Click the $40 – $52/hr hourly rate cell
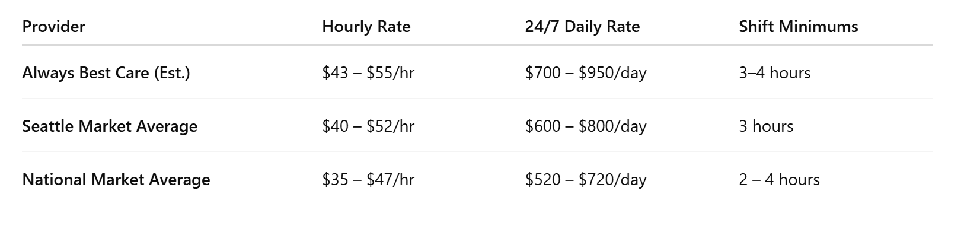This screenshot has width=980, height=229. [368, 126]
